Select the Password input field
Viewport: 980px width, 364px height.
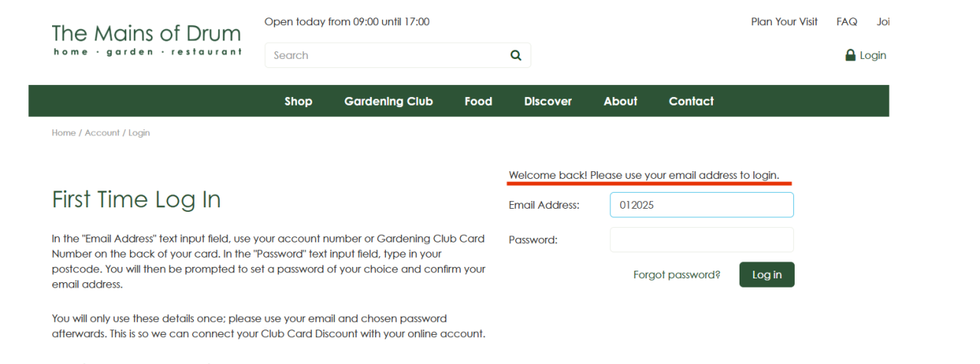point(701,239)
